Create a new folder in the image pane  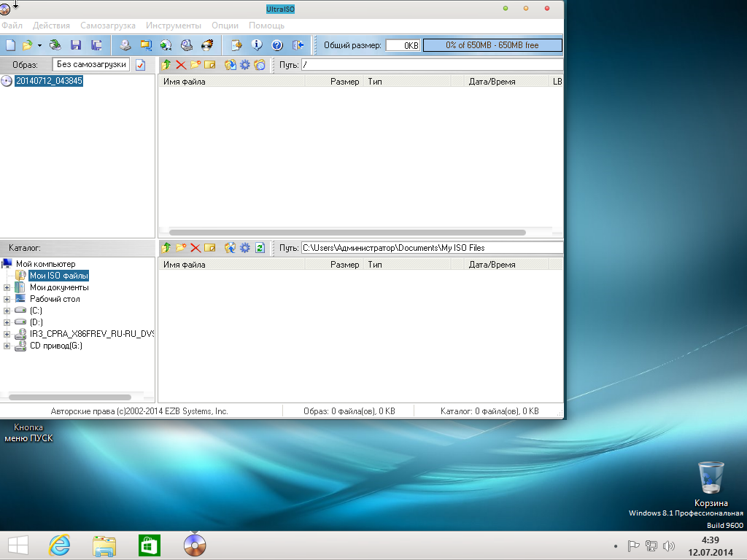click(x=196, y=65)
